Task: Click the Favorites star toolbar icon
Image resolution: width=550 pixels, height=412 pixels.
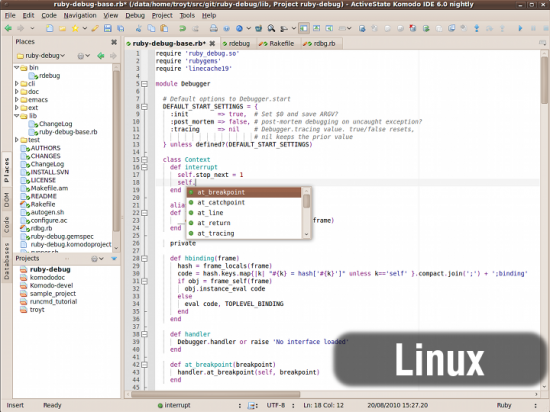Action: tap(75, 28)
